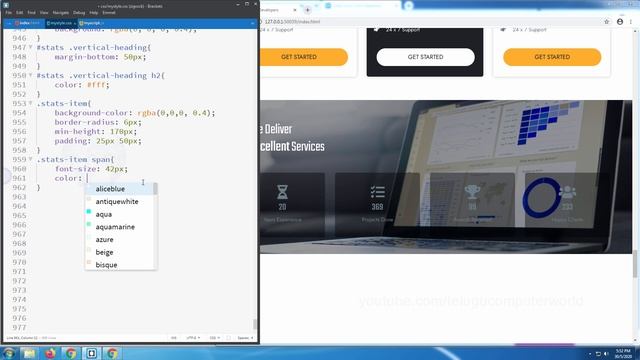Collapse the #stats .vertical-heading h2 rule fold

[x=30, y=75]
